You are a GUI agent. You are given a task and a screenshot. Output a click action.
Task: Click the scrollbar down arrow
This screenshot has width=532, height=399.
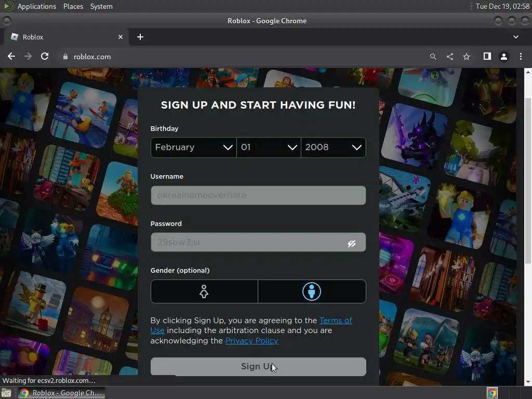coord(528,382)
